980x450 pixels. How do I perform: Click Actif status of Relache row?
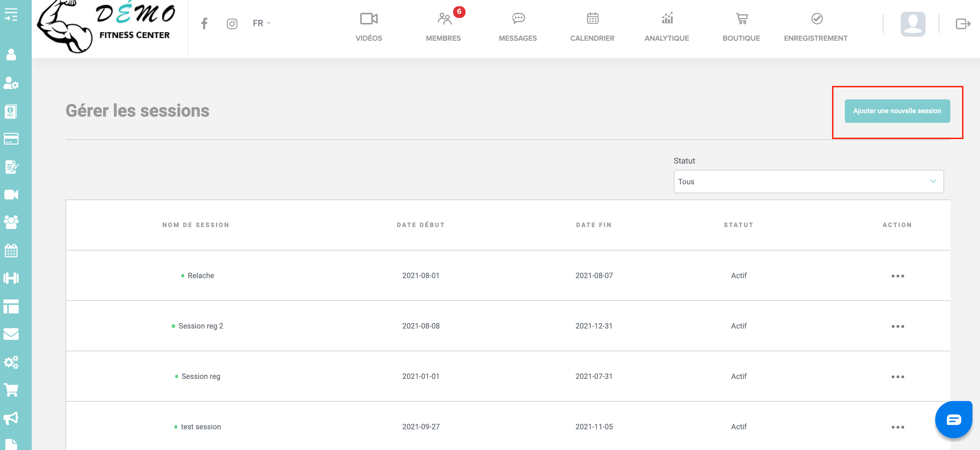738,276
